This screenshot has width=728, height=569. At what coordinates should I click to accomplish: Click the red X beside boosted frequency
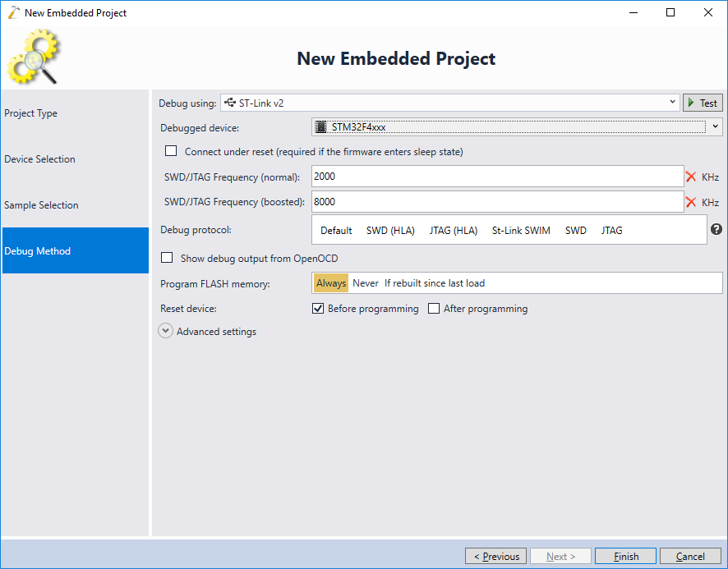tap(690, 202)
